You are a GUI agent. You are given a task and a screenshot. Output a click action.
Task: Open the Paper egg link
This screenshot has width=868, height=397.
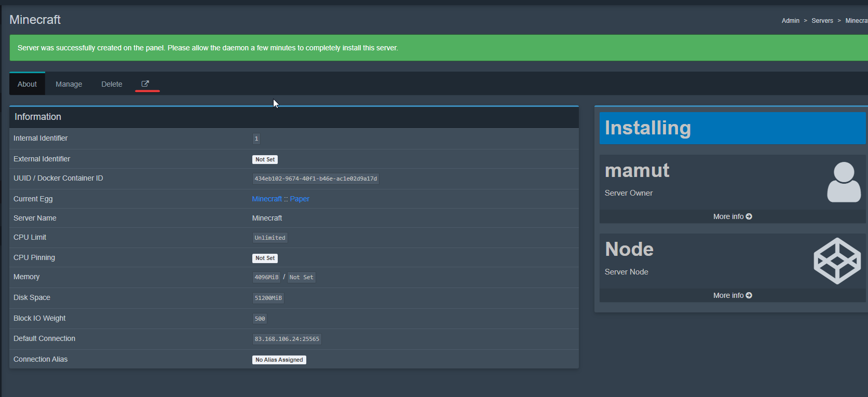pos(300,199)
